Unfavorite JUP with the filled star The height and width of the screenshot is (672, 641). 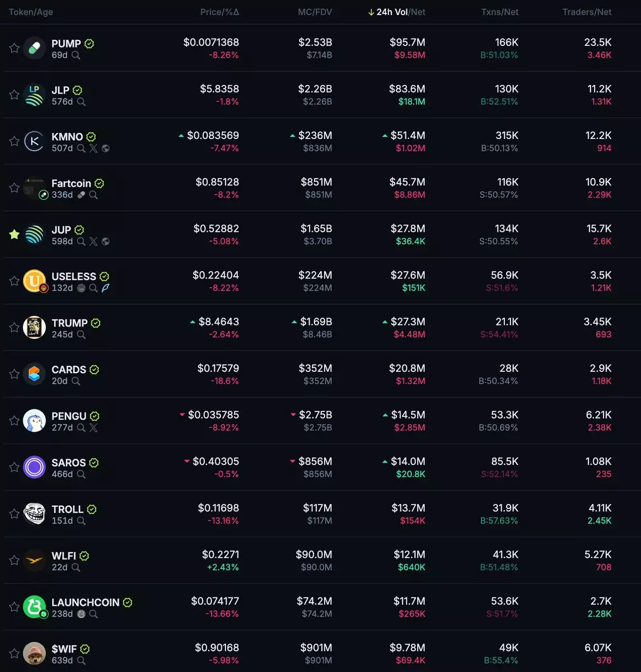point(14,234)
